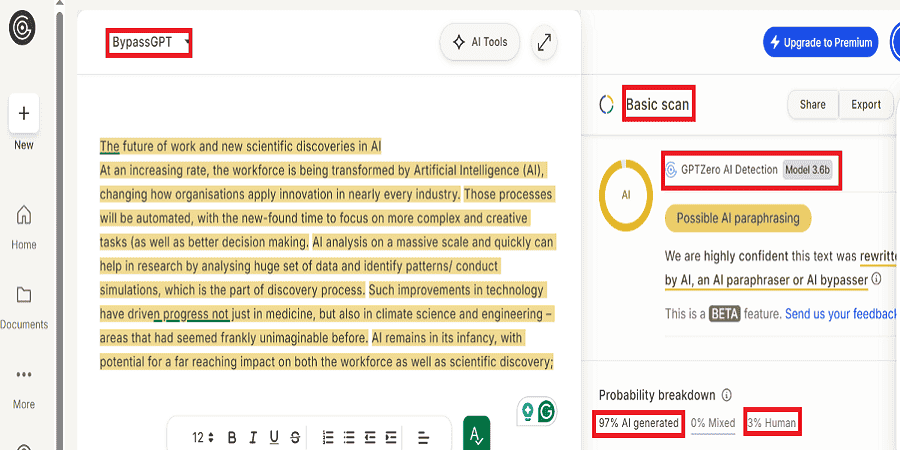Select 97% AI generated value
The width and height of the screenshot is (900, 450).
click(639, 423)
